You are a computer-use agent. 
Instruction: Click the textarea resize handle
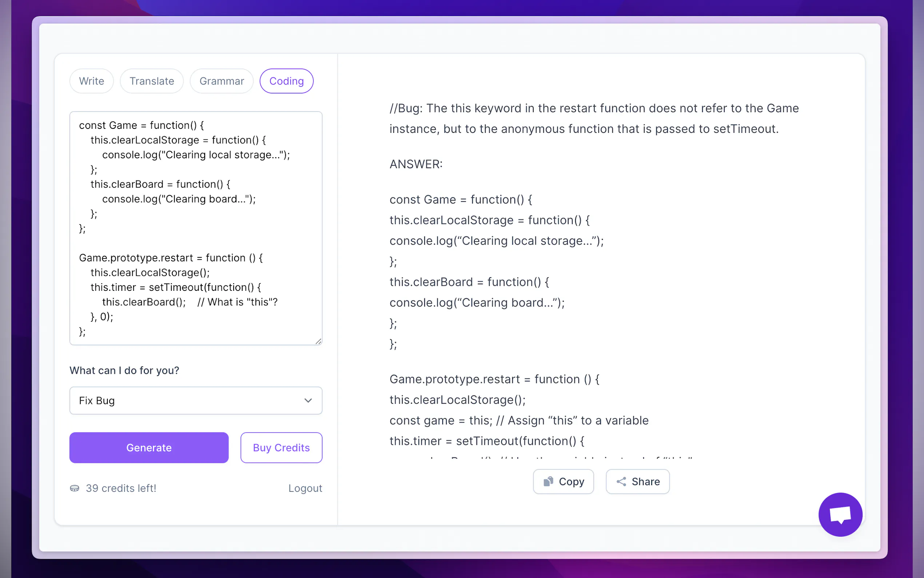point(318,341)
